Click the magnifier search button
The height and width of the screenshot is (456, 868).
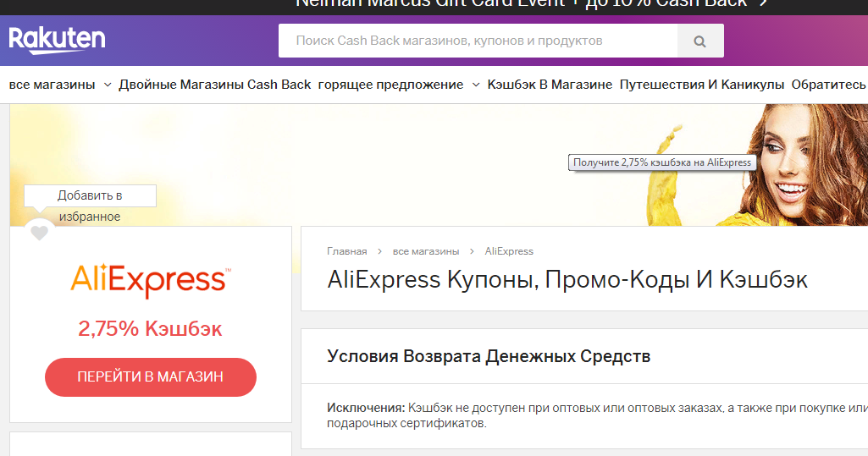[700, 41]
